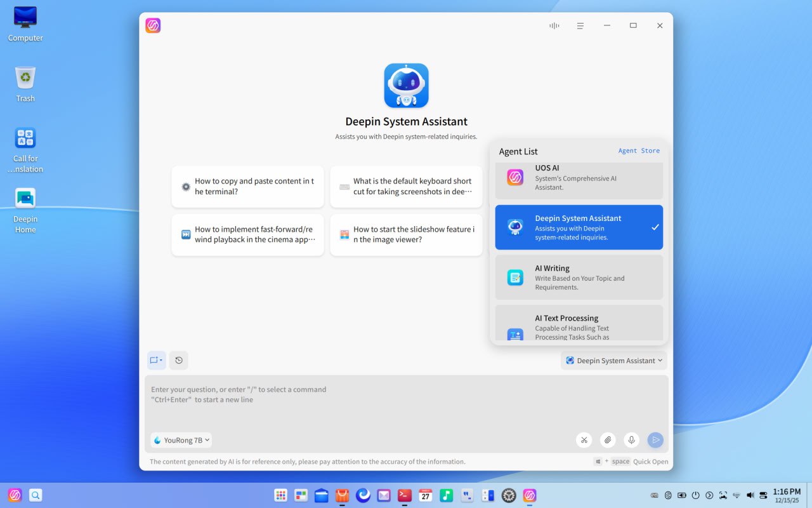
Task: Click the scissors screenshot icon
Action: click(x=584, y=440)
